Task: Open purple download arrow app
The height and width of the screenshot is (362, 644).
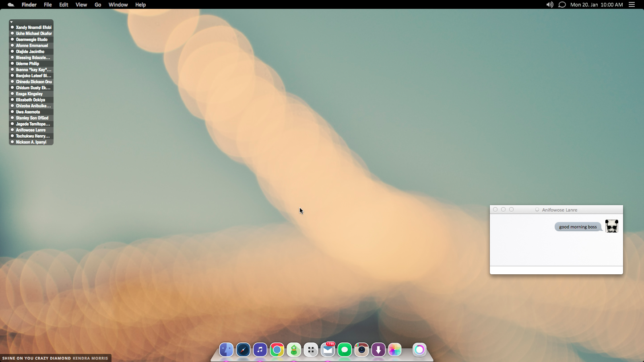Action: point(378,350)
